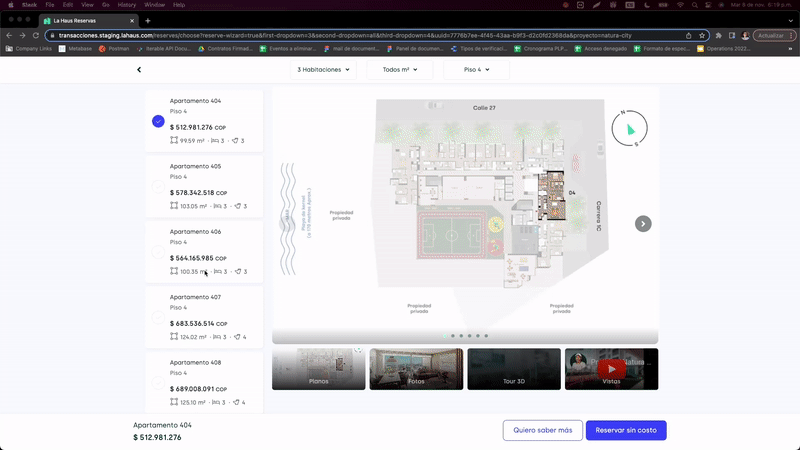
Task: Deselect the checked Apartamento 404 radio
Action: [158, 121]
